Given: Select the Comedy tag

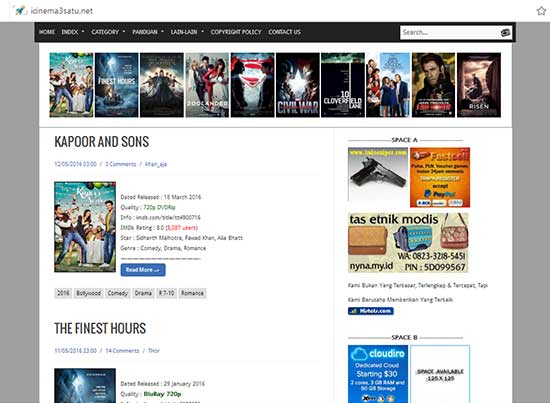Looking at the screenshot, I should [118, 293].
